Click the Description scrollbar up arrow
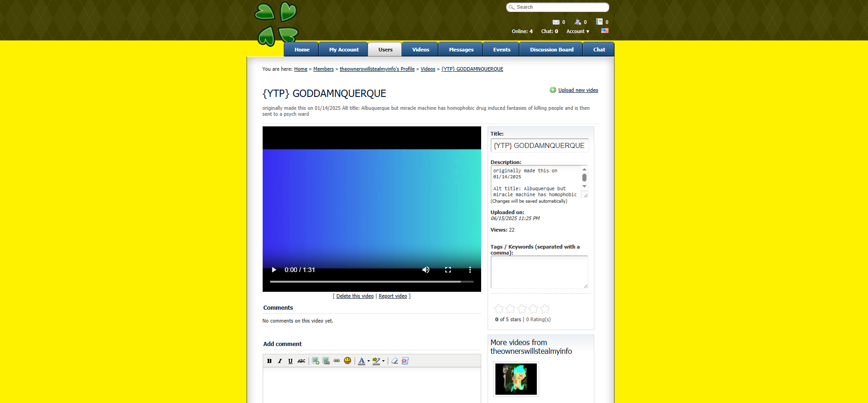The image size is (868, 403). 584,169
